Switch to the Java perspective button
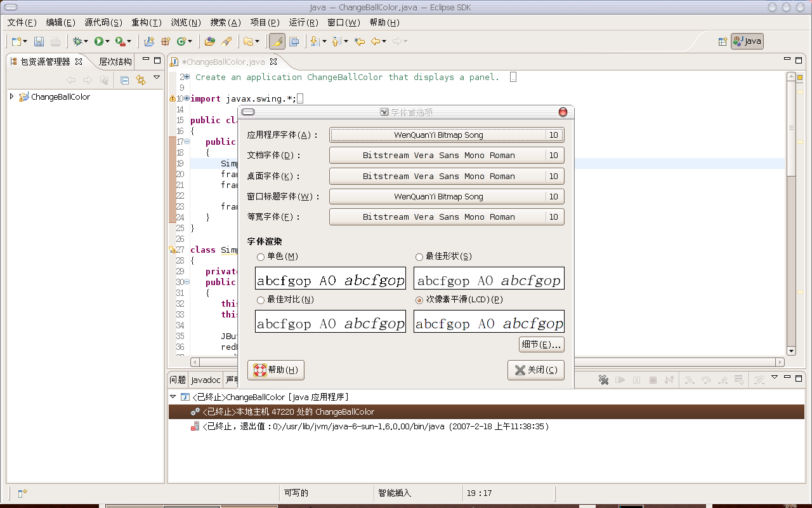Screen dimensions: 812x508 pos(747,41)
